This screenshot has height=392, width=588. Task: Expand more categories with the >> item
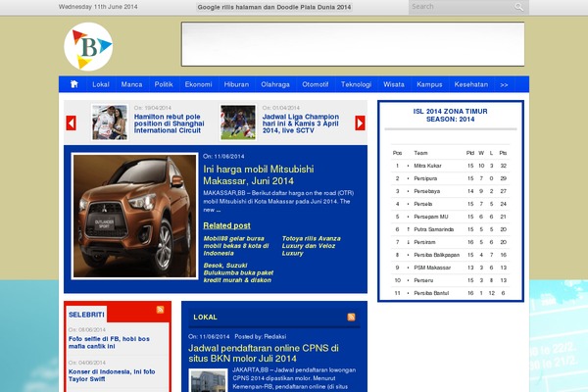(x=504, y=85)
